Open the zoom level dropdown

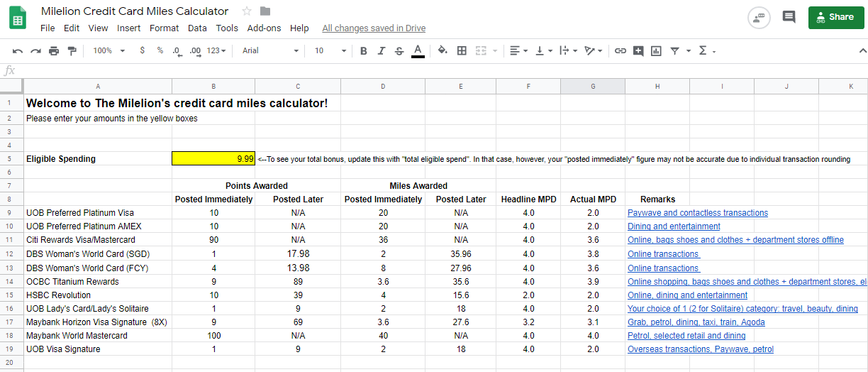coord(108,51)
